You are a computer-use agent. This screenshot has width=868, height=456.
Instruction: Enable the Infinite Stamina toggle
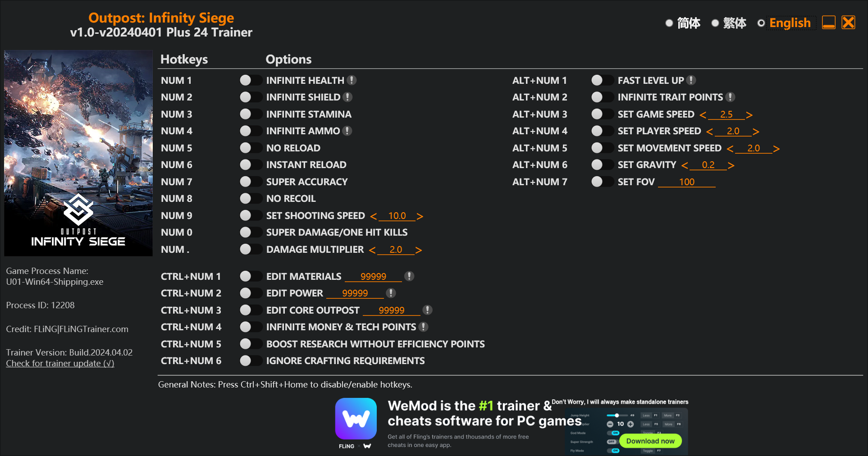pyautogui.click(x=251, y=114)
